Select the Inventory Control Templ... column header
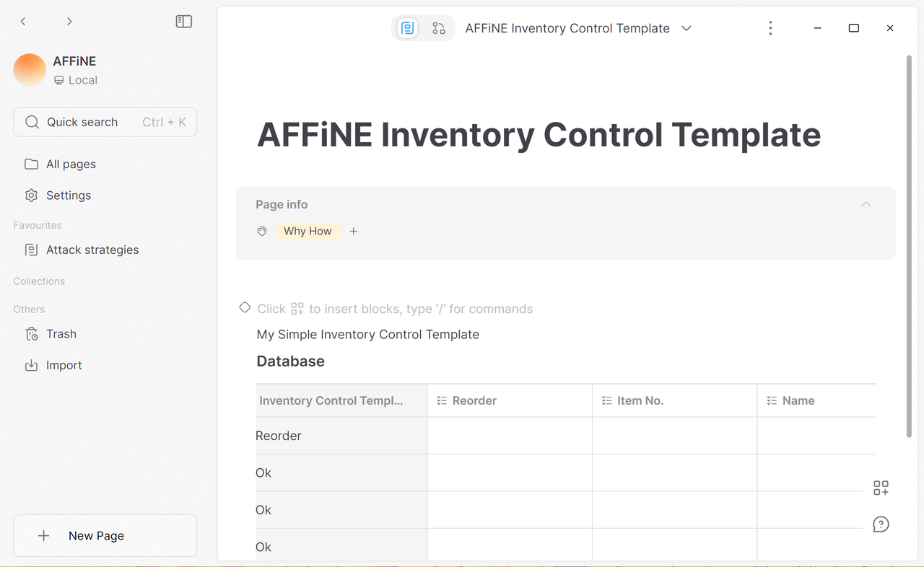This screenshot has height=567, width=924. coord(341,400)
